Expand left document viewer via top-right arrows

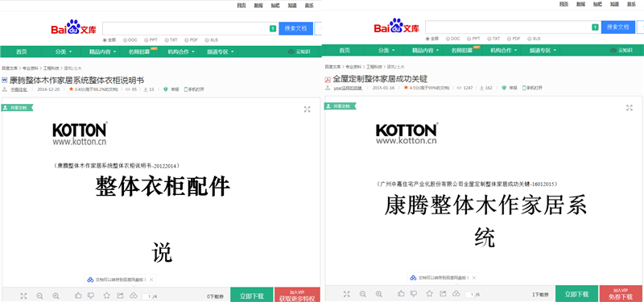click(308, 110)
